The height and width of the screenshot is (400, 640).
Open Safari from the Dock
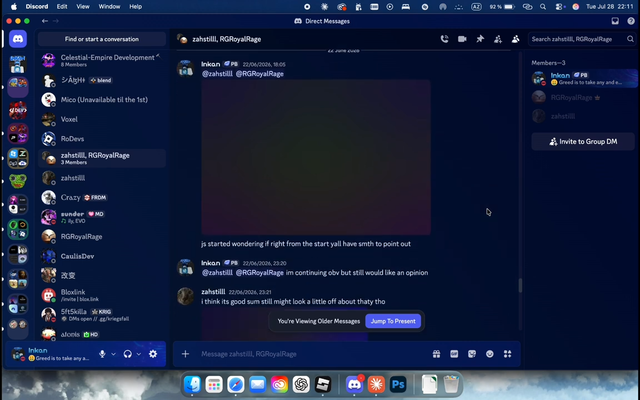pos(236,384)
